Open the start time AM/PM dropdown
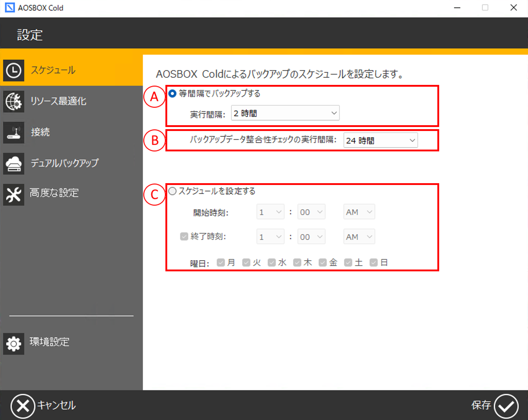The height and width of the screenshot is (420, 528). click(x=359, y=212)
